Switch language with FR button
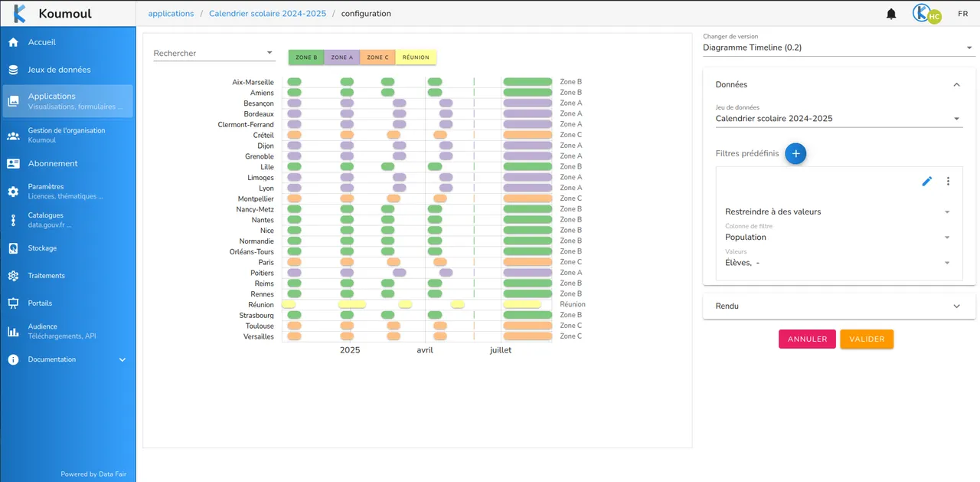Image resolution: width=980 pixels, height=482 pixels. click(962, 14)
